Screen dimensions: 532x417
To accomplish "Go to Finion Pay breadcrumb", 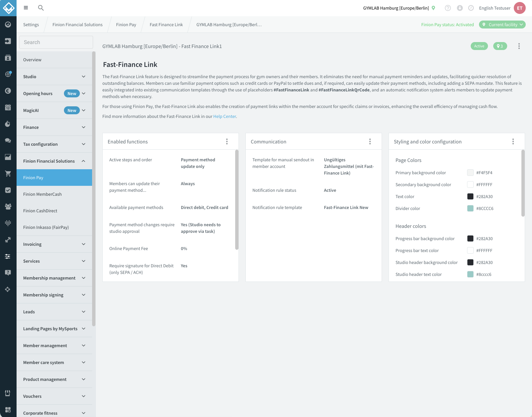I will [x=126, y=25].
